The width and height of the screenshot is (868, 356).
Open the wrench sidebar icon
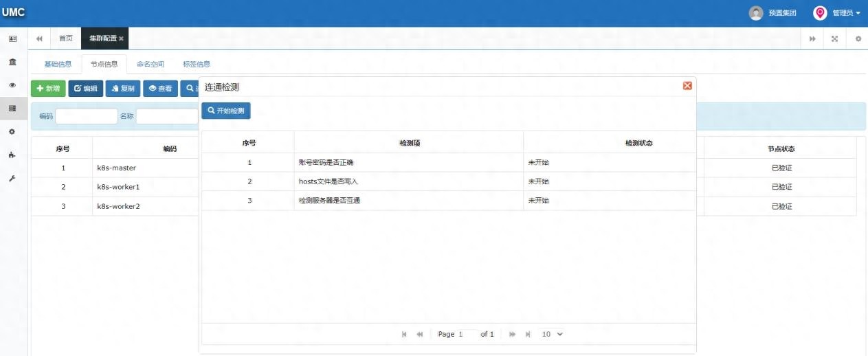tap(12, 178)
